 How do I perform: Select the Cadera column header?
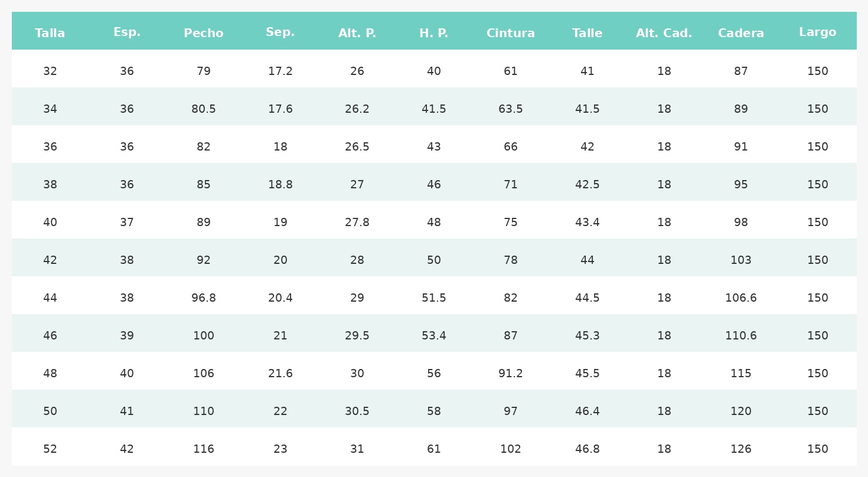(x=741, y=33)
